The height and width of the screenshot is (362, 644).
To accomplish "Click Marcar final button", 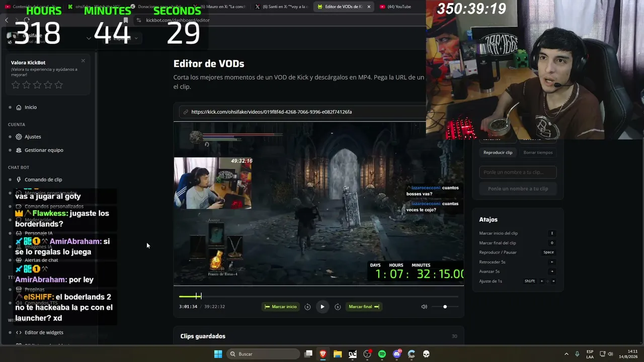I will tap(364, 307).
